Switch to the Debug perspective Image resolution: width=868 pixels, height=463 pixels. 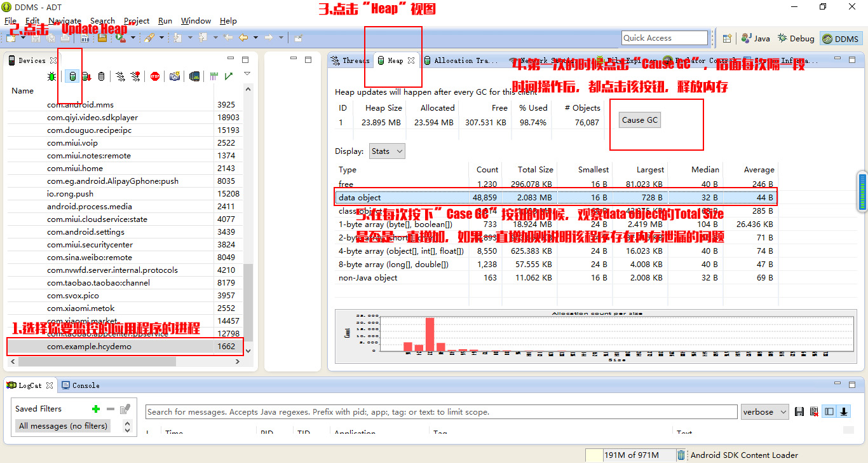796,39
